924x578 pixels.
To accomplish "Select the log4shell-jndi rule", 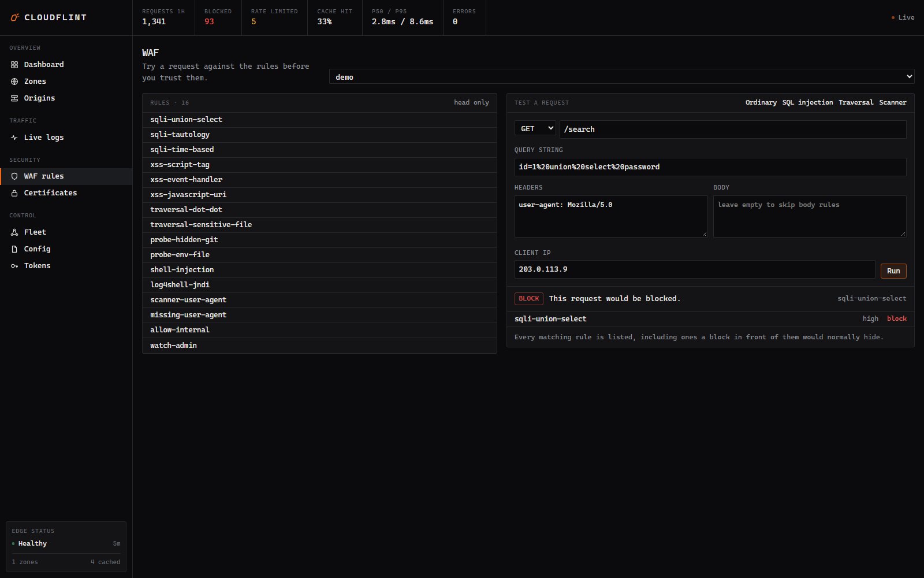I will point(319,285).
